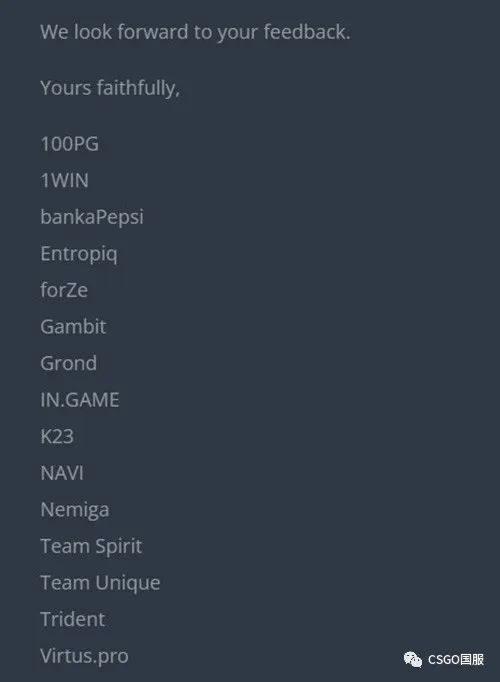
Task: Select the Team Unique line
Action: click(x=100, y=583)
